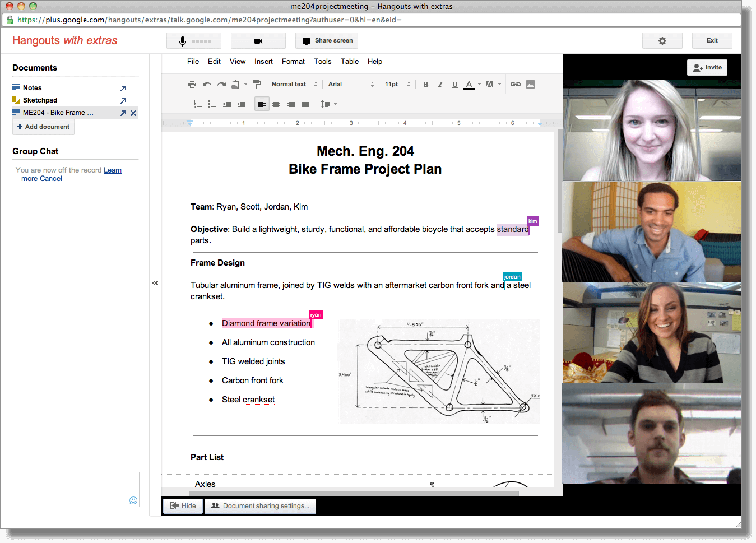Pop out the Sketchpad document
The image size is (756, 543).
[x=123, y=101]
